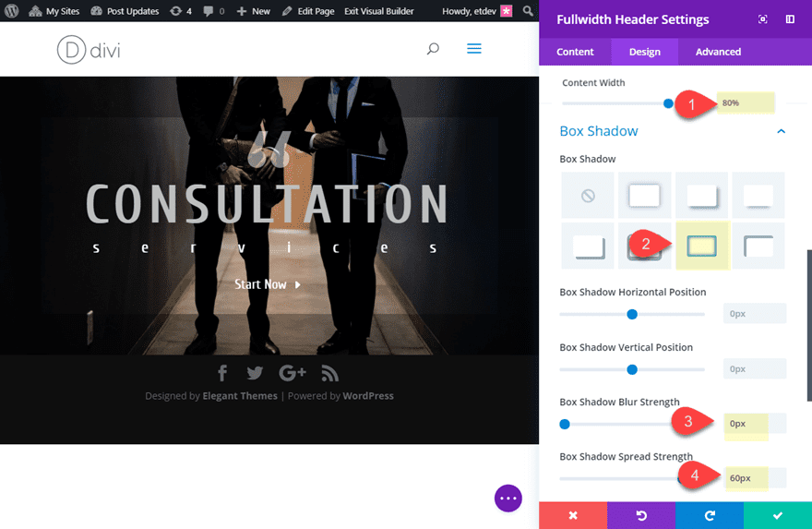The width and height of the screenshot is (812, 529).
Task: Select the highlighted spread border shadow preset
Action: pos(701,246)
